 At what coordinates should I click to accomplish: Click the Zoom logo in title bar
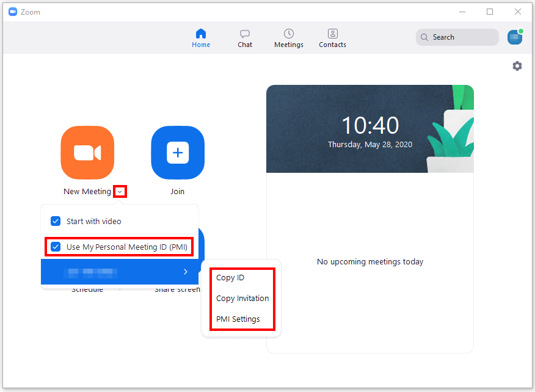(x=13, y=12)
